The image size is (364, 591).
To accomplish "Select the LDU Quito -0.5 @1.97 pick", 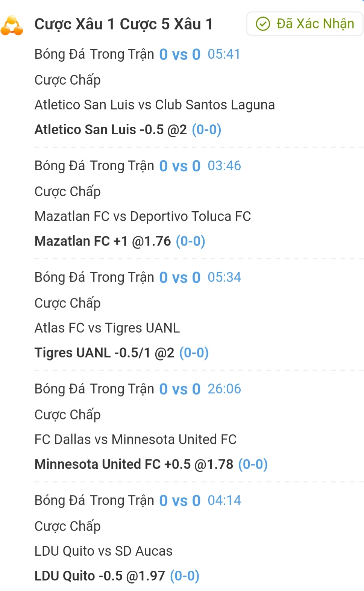I will coord(100,576).
